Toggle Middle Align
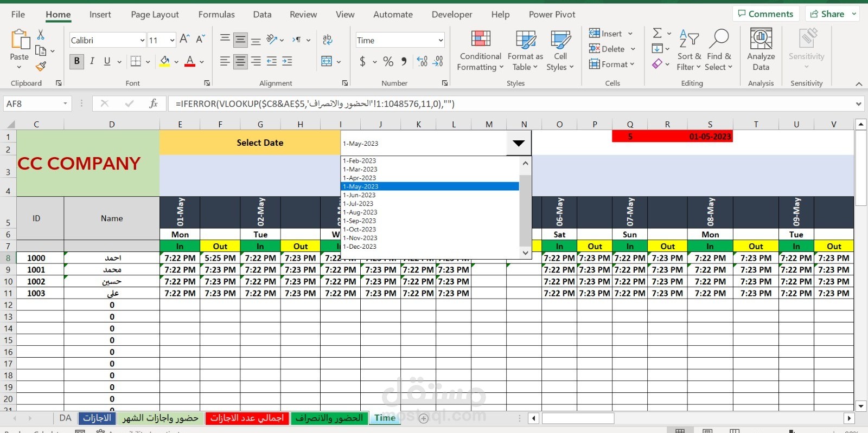The width and height of the screenshot is (868, 433). coord(240,40)
